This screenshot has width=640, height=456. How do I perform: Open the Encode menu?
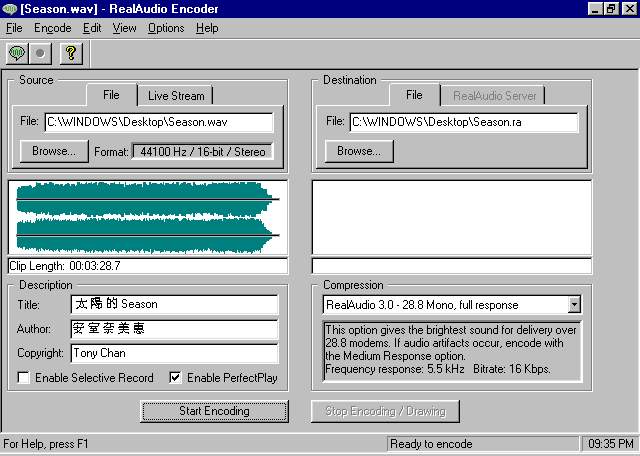[53, 28]
